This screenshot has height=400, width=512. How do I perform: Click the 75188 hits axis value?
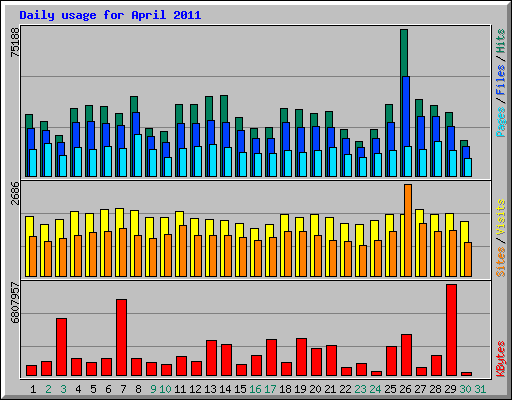(x=15, y=42)
